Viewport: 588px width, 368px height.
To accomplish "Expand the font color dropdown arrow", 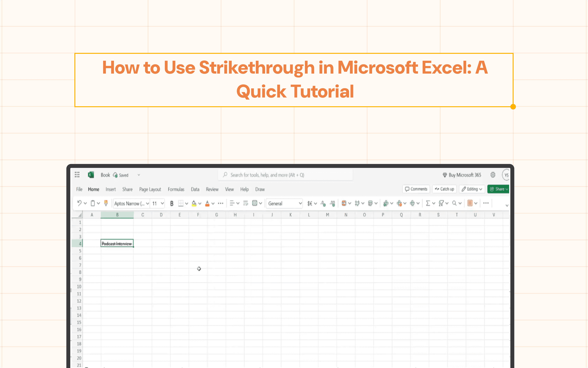I will coord(213,203).
